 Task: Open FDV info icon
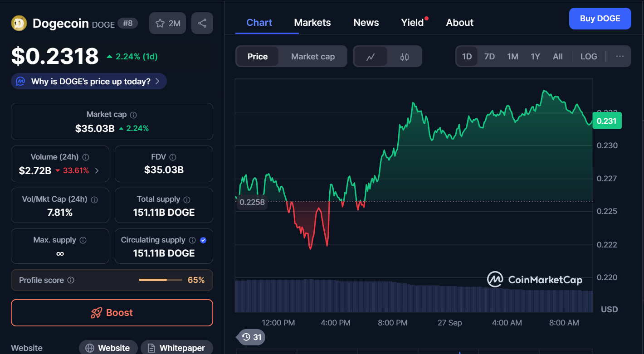(x=173, y=157)
